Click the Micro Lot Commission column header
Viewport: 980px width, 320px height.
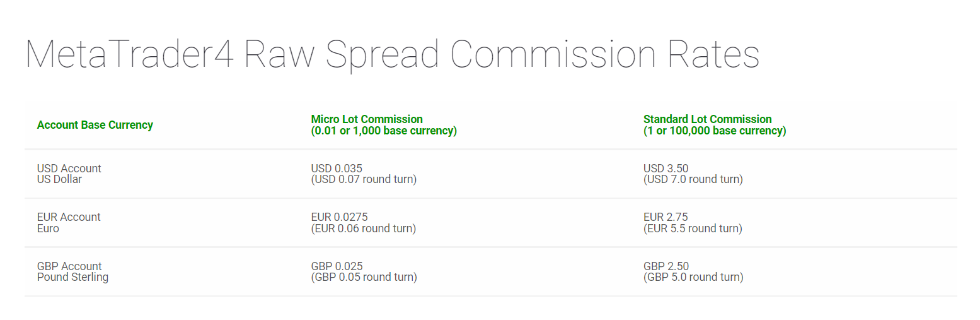(367, 119)
